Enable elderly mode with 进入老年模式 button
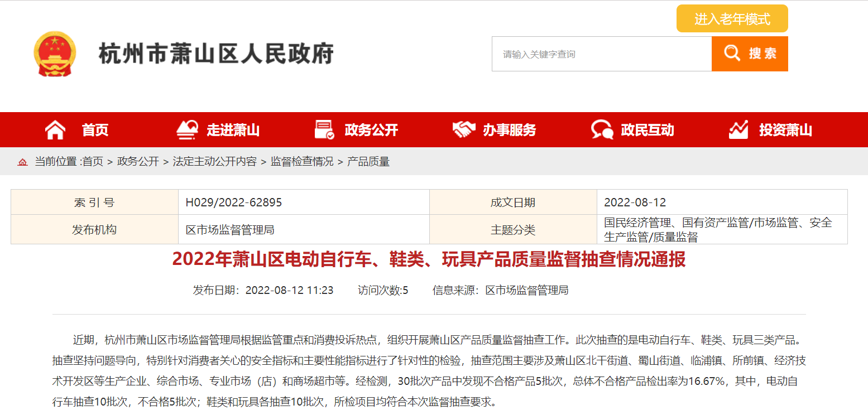 tap(732, 19)
